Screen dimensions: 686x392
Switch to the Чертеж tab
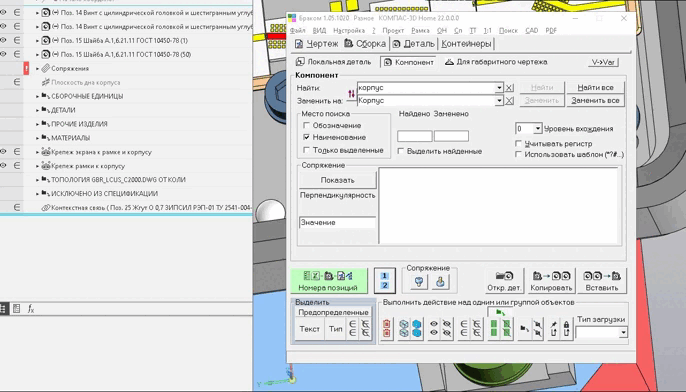point(316,44)
